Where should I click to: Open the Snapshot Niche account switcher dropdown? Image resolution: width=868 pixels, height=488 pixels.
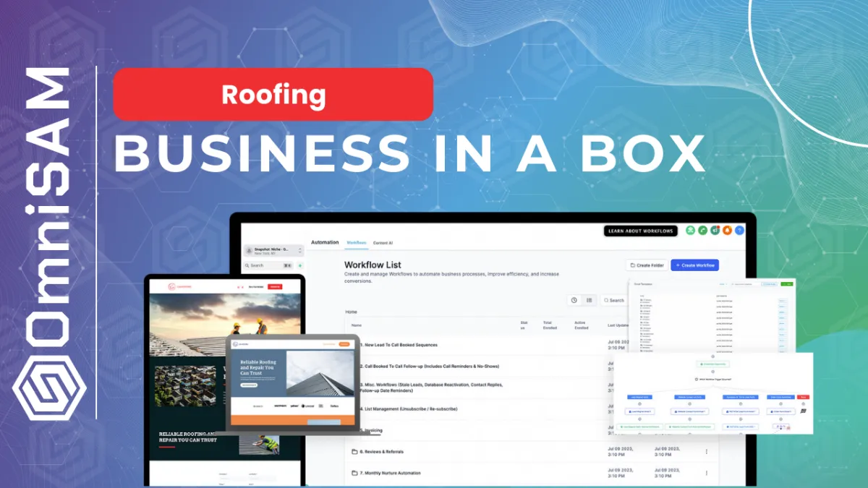(x=273, y=251)
